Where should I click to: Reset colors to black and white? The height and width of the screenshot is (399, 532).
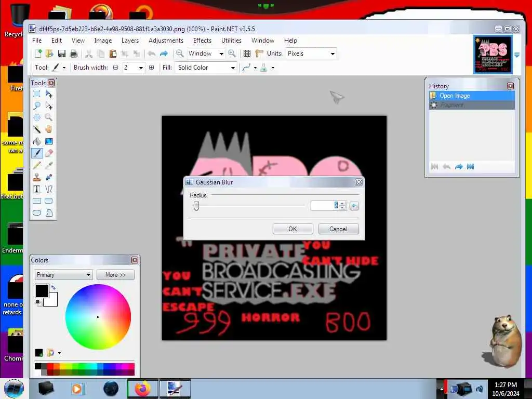click(37, 302)
